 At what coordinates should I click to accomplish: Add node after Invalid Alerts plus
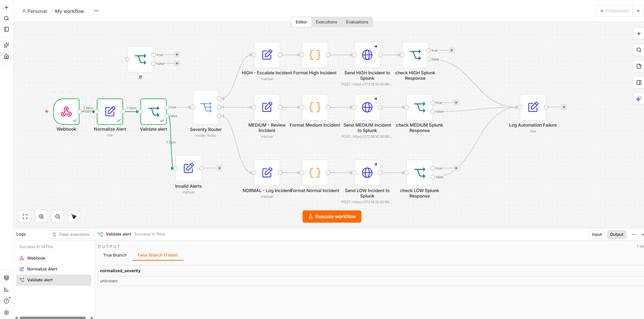(219, 168)
